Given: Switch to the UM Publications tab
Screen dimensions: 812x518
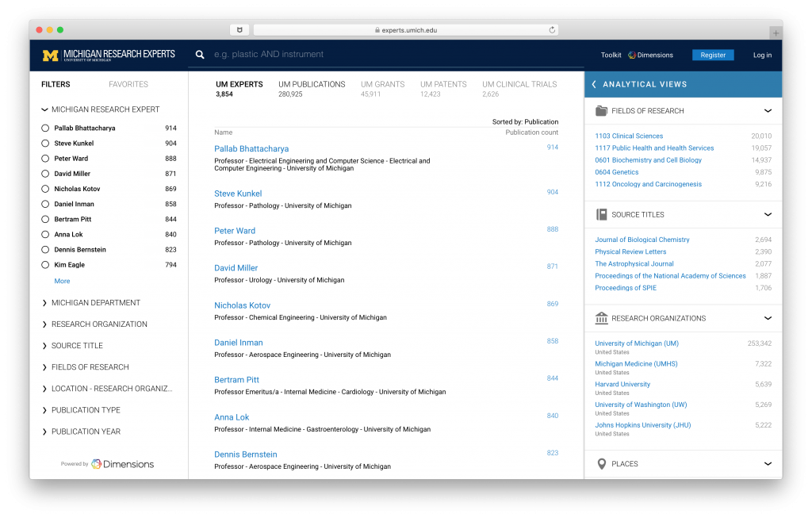Looking at the screenshot, I should (x=312, y=89).
